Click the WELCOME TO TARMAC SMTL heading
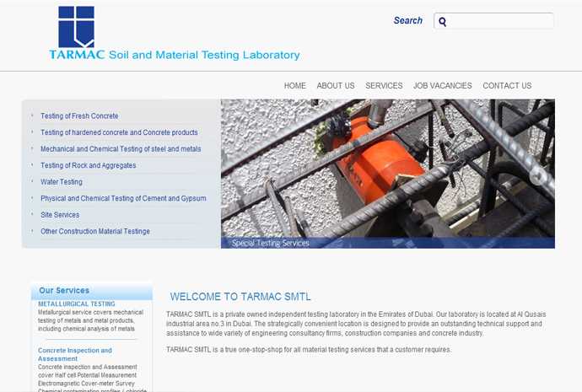 240,297
